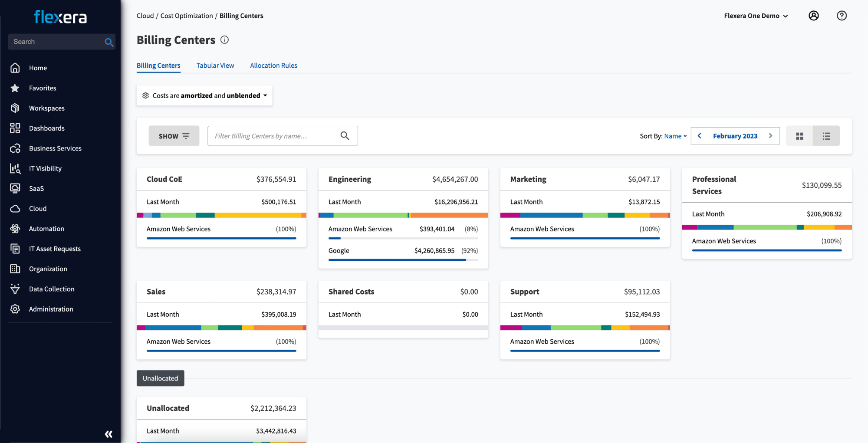868x443 pixels.
Task: Switch to list view layout
Action: click(826, 136)
